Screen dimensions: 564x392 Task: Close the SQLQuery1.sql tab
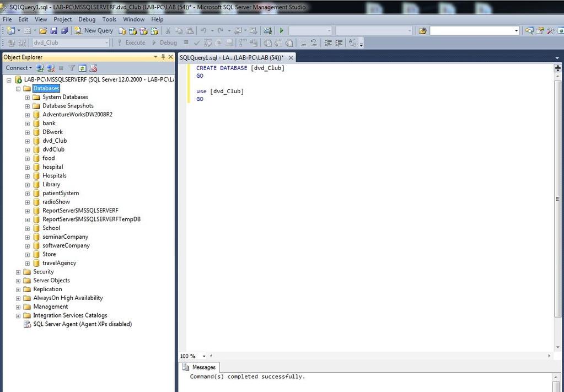[x=291, y=57]
